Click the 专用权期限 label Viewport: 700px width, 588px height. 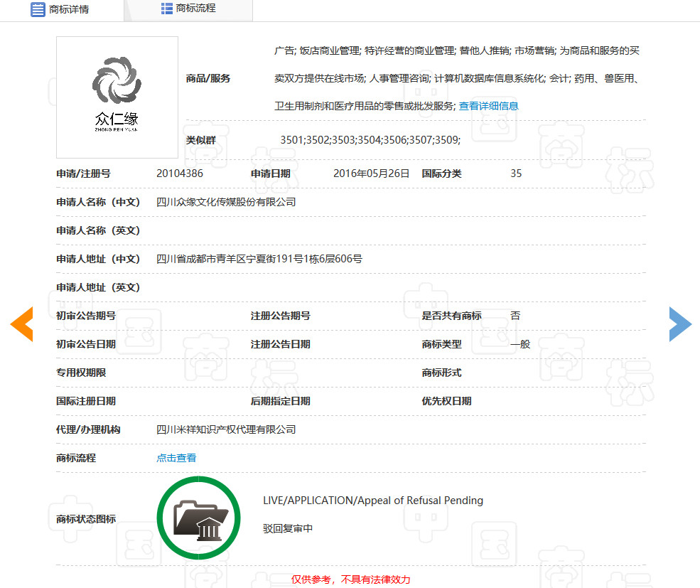(x=81, y=373)
